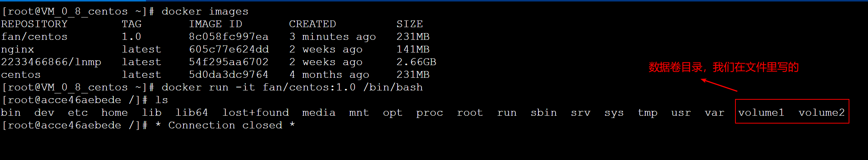Screen dimensions: 868x160
Task: Click the home directory in ls output
Action: (114, 112)
